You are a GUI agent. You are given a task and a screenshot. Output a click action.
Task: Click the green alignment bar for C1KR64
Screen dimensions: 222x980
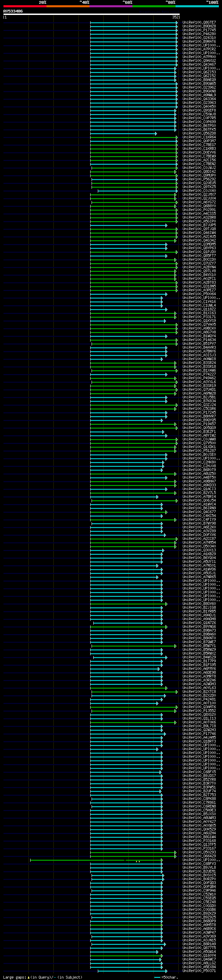134,137
